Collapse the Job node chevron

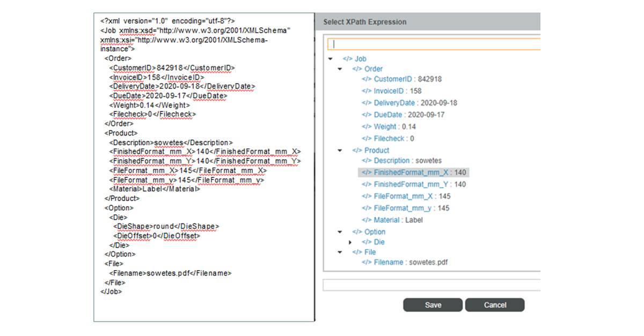tap(331, 58)
